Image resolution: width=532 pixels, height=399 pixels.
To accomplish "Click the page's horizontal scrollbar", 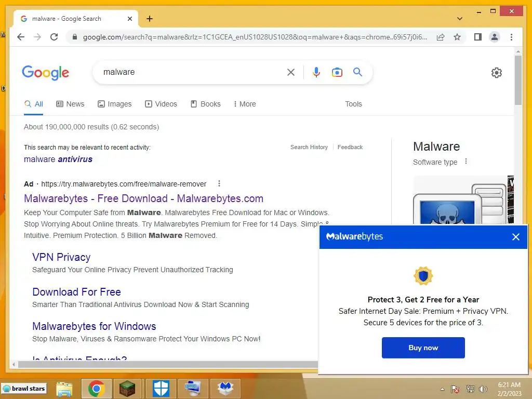I will [x=168, y=364].
